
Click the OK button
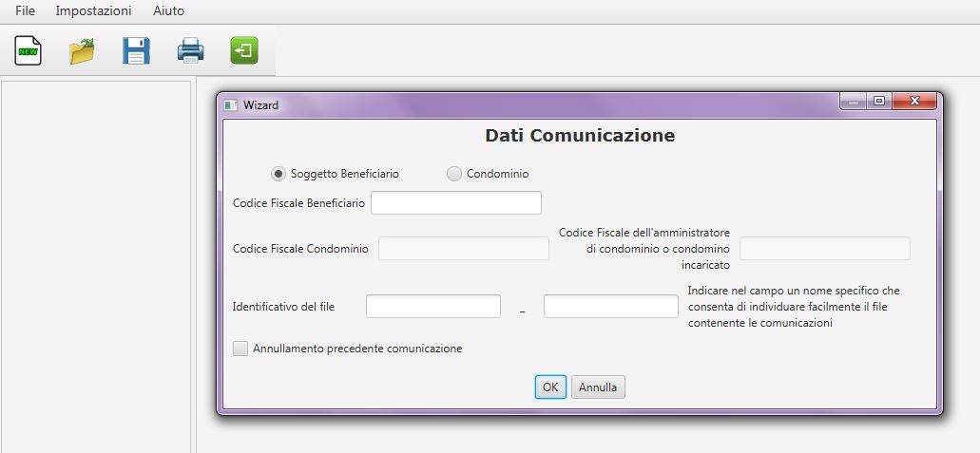click(550, 387)
